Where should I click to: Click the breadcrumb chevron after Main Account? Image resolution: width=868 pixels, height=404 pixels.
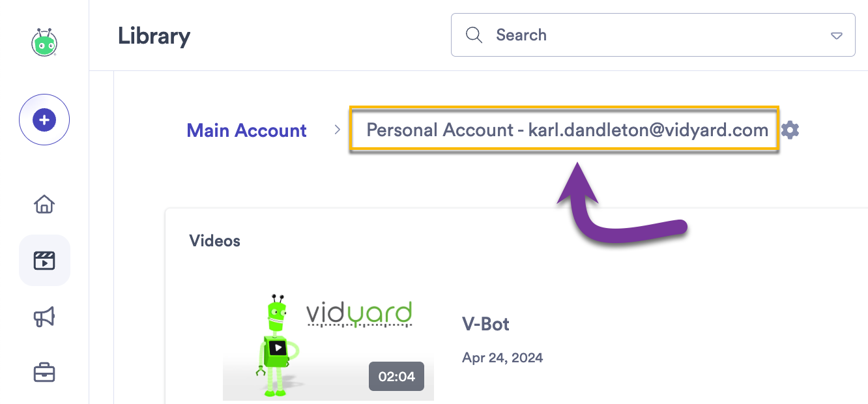(x=337, y=130)
